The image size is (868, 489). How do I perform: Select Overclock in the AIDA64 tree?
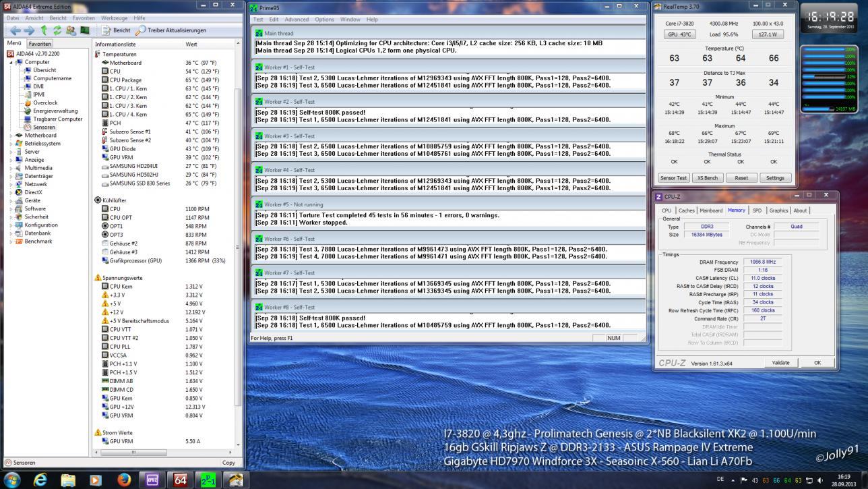45,103
